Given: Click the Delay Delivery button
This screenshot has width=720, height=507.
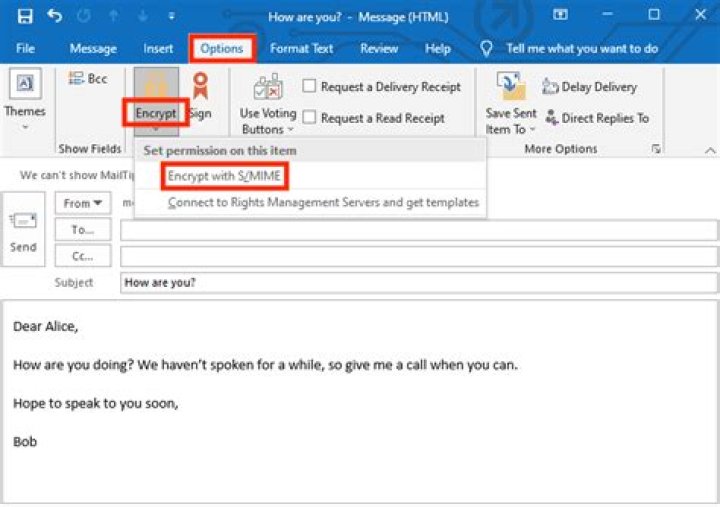Looking at the screenshot, I should pos(589,87).
